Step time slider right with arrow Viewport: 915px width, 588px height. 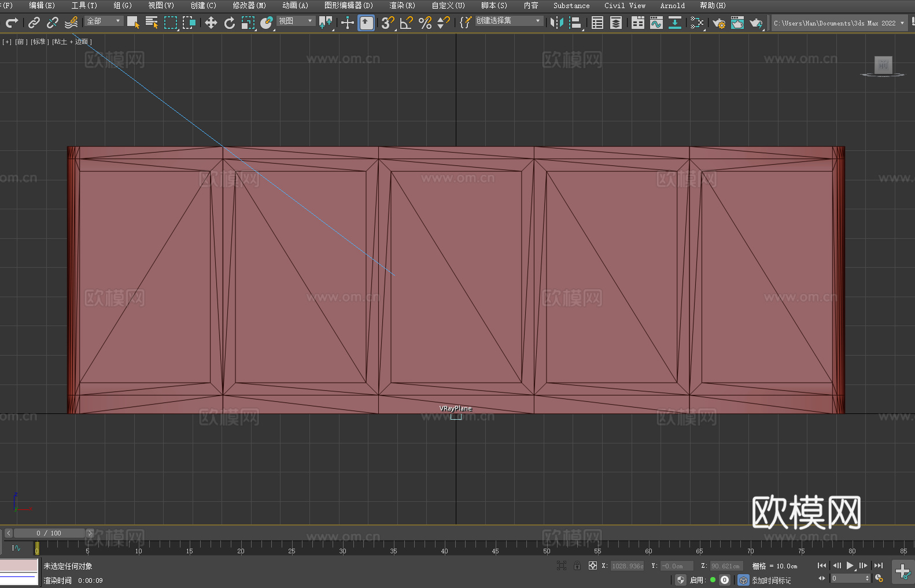click(x=90, y=533)
